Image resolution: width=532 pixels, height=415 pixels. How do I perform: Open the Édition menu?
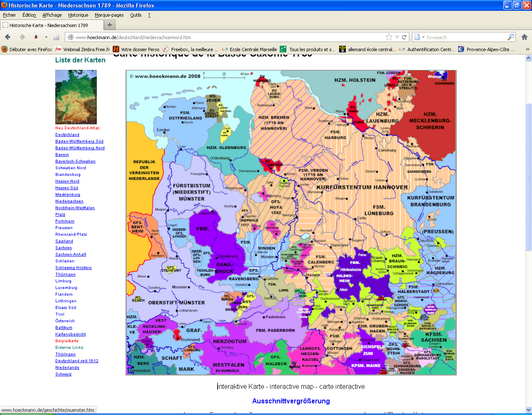point(29,15)
